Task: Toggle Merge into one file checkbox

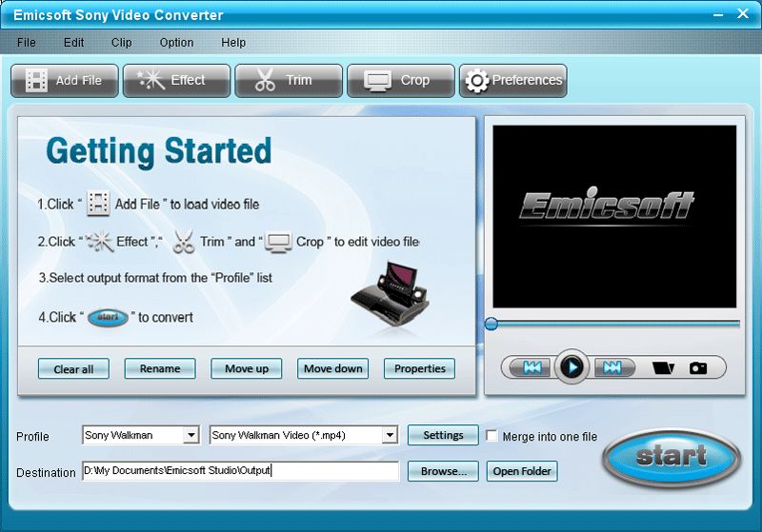Action: tap(491, 436)
